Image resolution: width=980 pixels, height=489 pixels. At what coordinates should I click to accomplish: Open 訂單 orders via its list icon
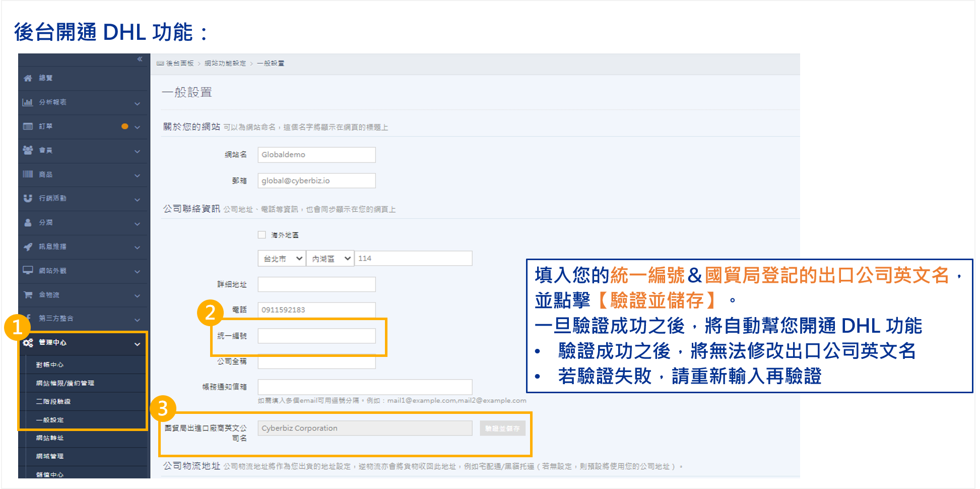[28, 126]
